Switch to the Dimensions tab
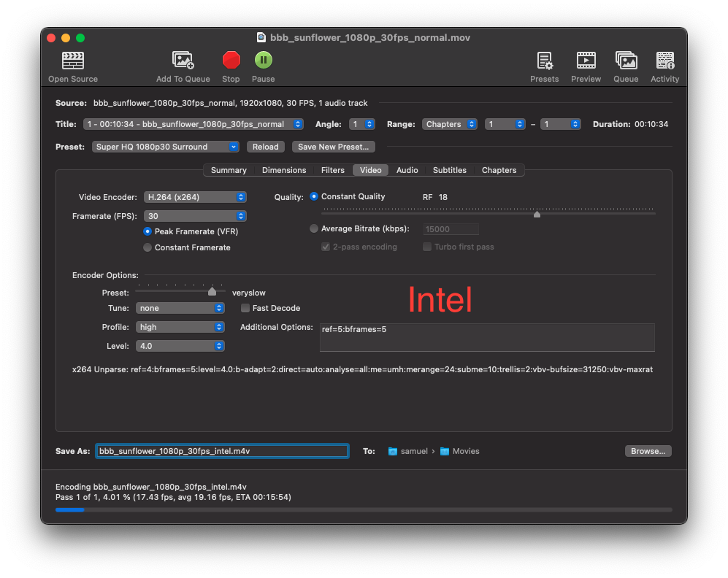Screen dimensions: 728x578 coord(284,170)
